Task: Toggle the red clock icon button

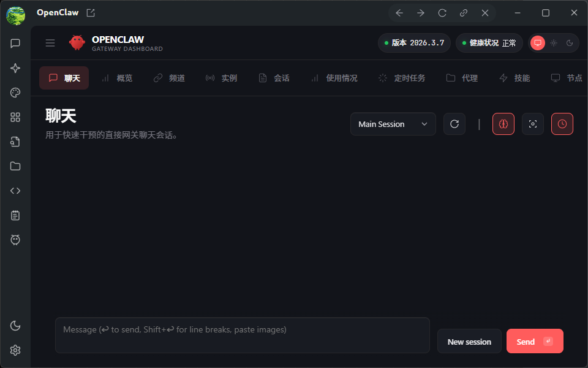Action: point(562,124)
